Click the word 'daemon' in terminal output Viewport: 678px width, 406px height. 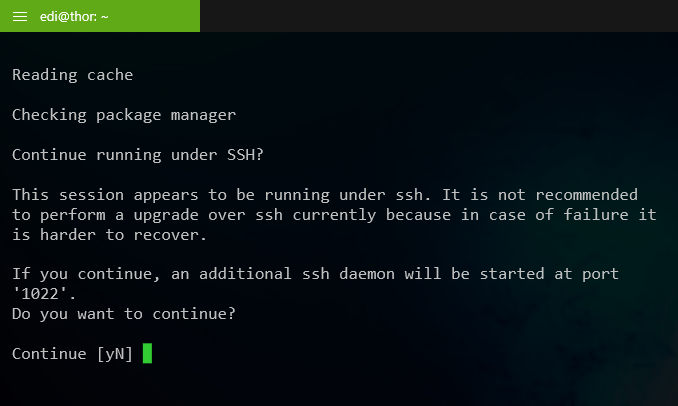pos(367,274)
